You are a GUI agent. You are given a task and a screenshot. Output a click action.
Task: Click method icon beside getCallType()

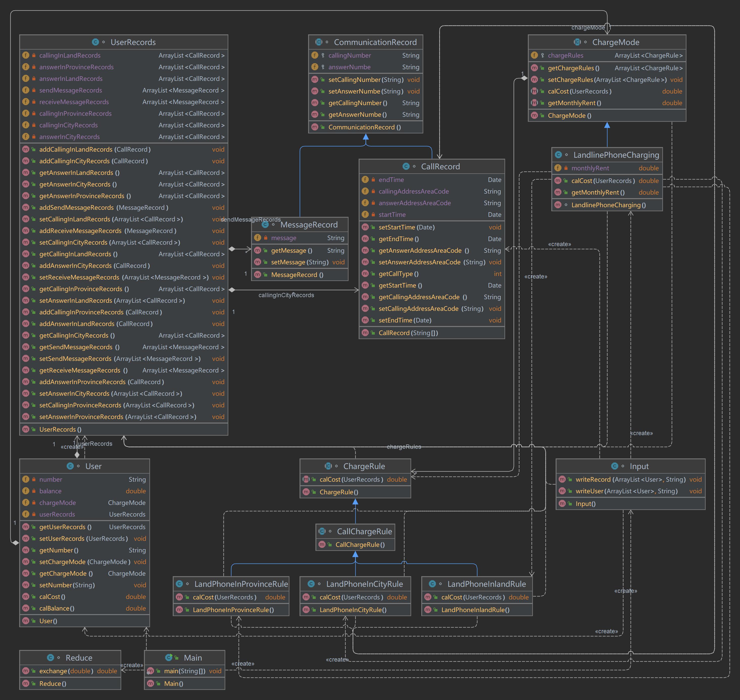(x=365, y=273)
